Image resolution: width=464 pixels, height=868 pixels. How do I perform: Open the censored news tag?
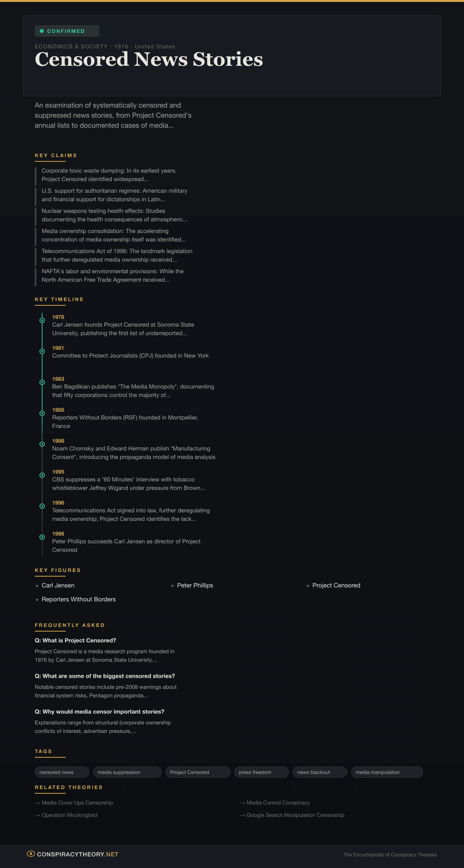tap(62, 772)
